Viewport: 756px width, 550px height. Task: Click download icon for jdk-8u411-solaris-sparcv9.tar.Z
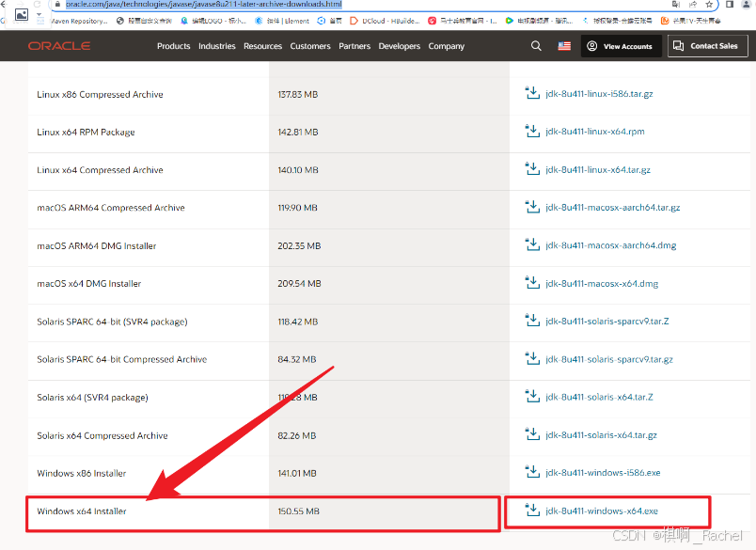click(x=532, y=321)
